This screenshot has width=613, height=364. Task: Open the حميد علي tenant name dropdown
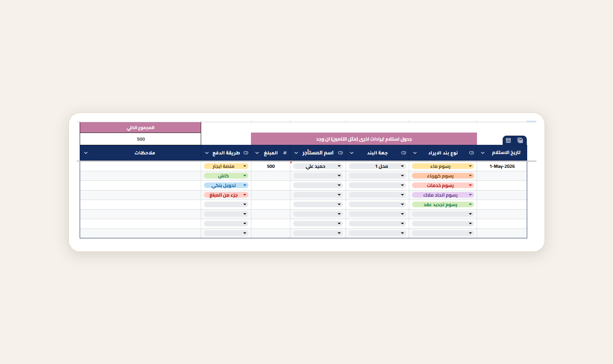[x=318, y=166]
